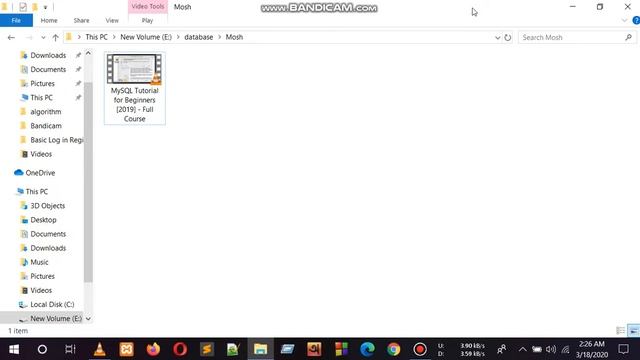
Task: Select the Play tab under Video Tools
Action: pos(147,20)
